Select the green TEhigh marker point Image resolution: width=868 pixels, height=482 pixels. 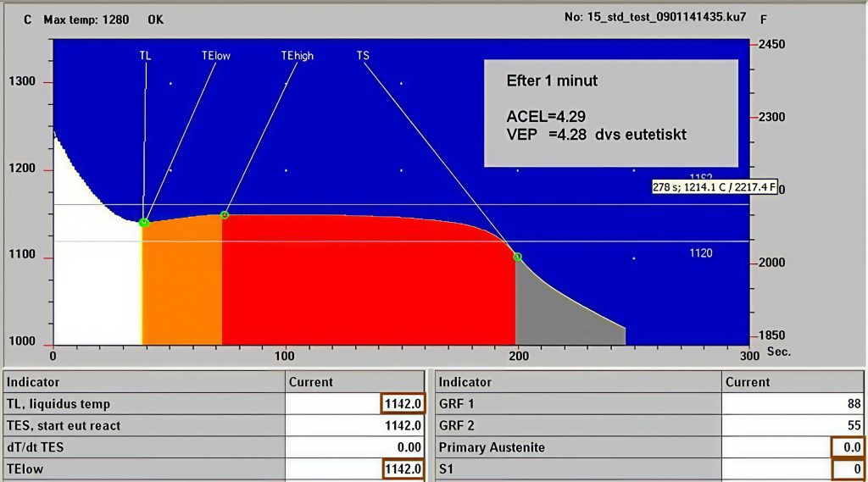(x=225, y=215)
